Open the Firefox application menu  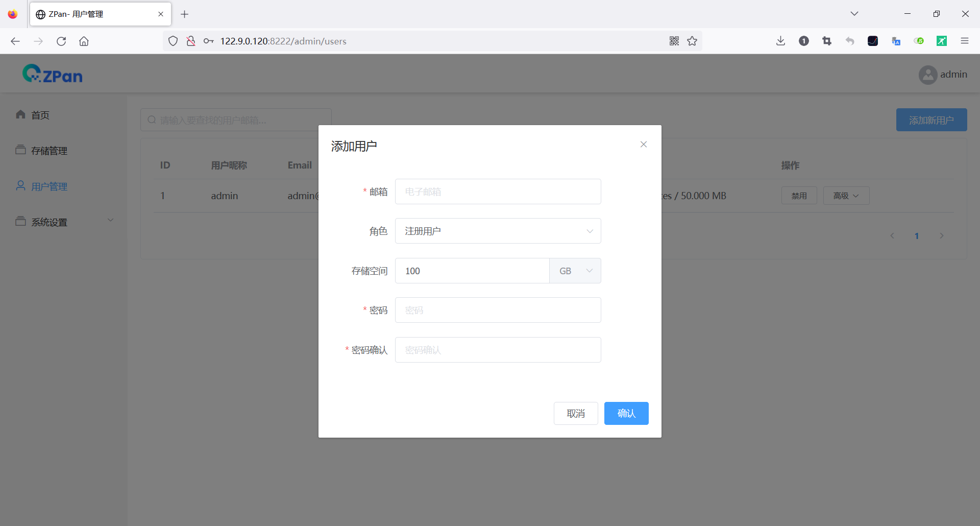965,41
